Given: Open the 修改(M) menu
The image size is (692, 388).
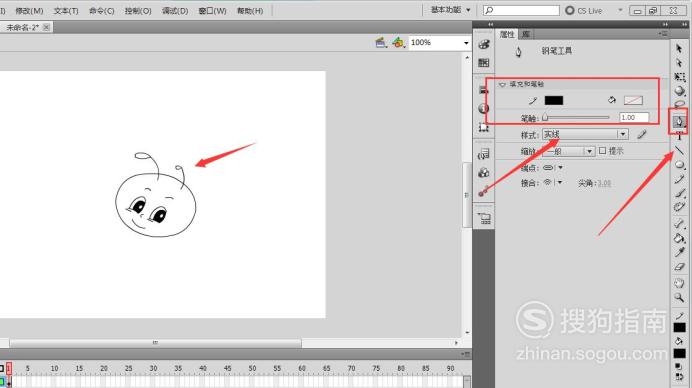Looking at the screenshot, I should (x=29, y=11).
